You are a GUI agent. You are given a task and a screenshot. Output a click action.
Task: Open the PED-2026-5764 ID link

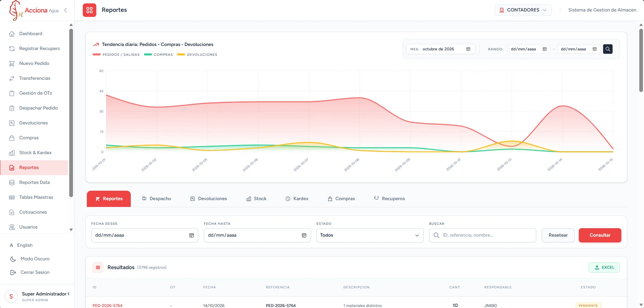point(107,306)
